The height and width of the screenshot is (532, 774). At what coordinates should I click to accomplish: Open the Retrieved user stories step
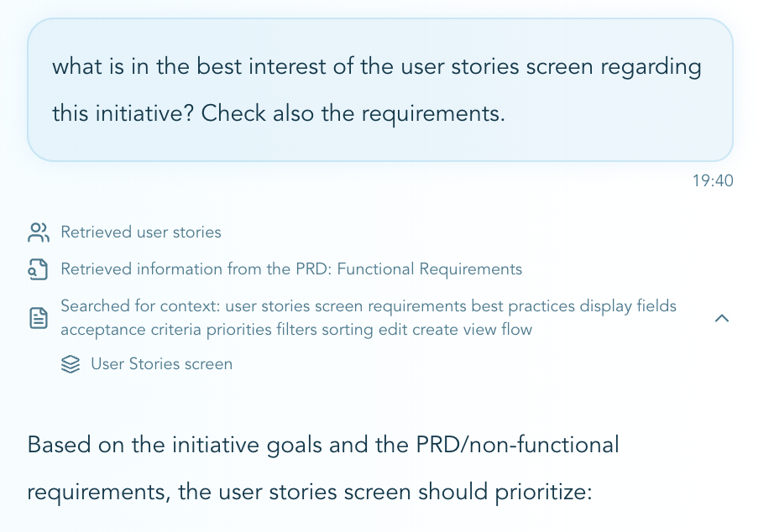pos(141,232)
